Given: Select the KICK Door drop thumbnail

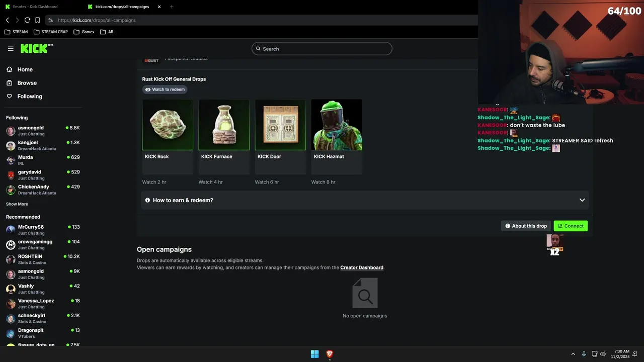Looking at the screenshot, I should (280, 125).
